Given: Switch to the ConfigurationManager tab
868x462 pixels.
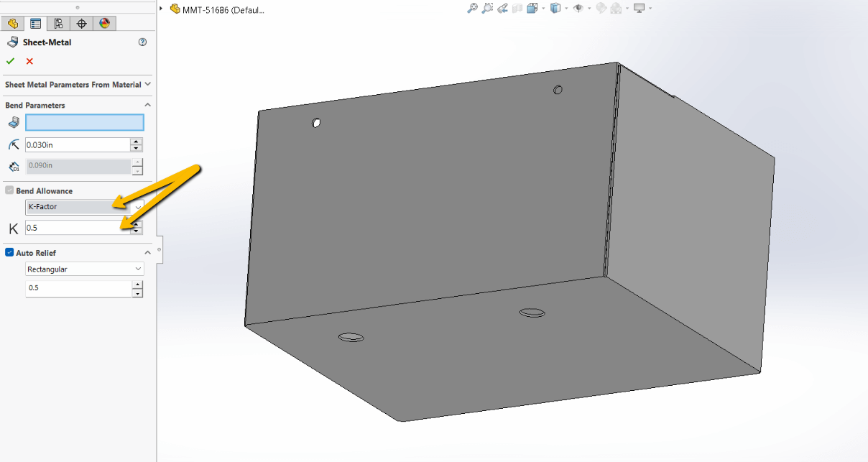Looking at the screenshot, I should [x=58, y=23].
